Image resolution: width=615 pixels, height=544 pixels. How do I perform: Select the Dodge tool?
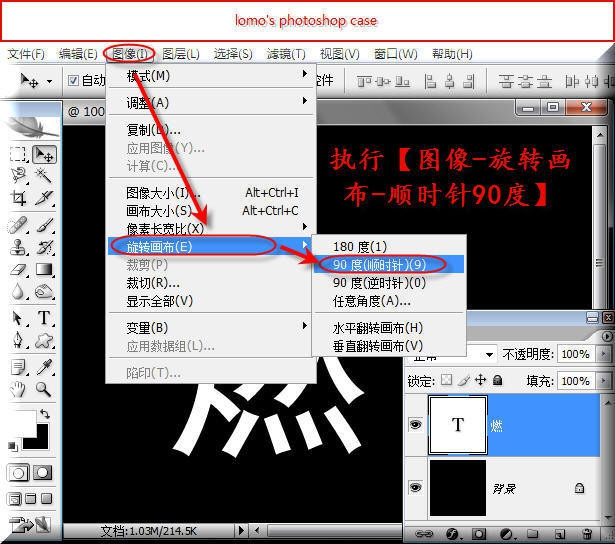pyautogui.click(x=44, y=291)
